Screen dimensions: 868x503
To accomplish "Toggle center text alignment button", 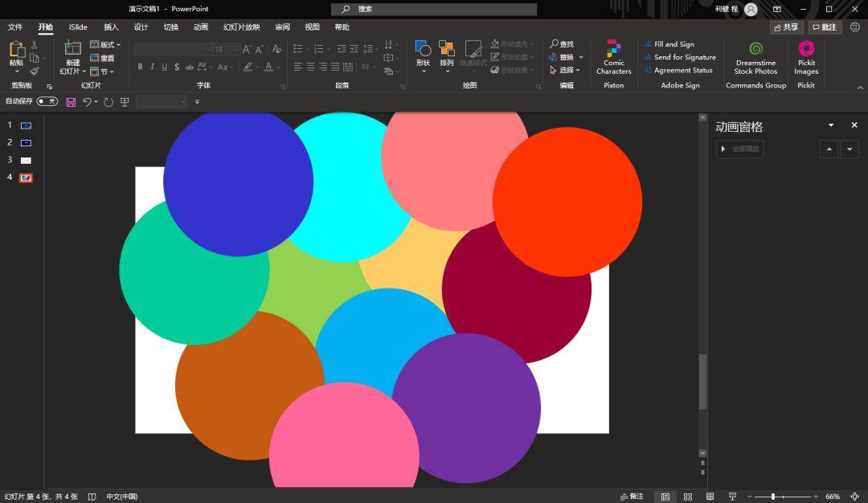I will click(310, 67).
